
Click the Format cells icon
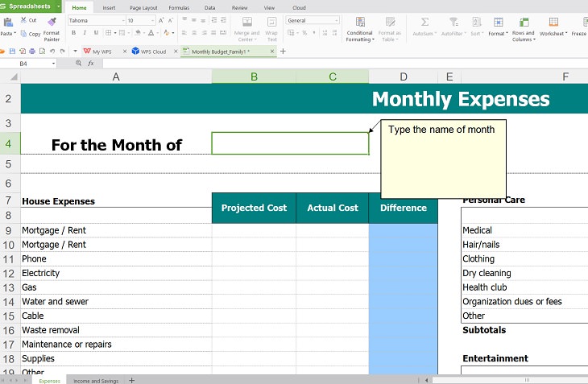498,22
